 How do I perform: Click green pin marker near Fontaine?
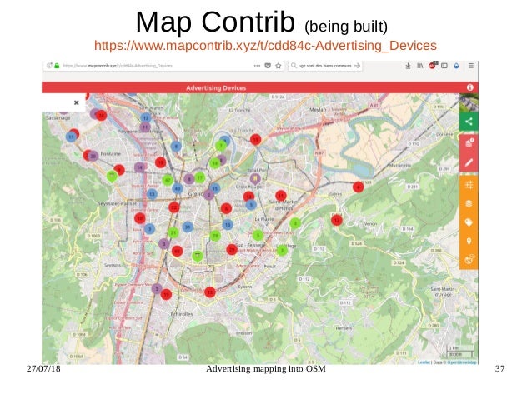pyautogui.click(x=112, y=177)
